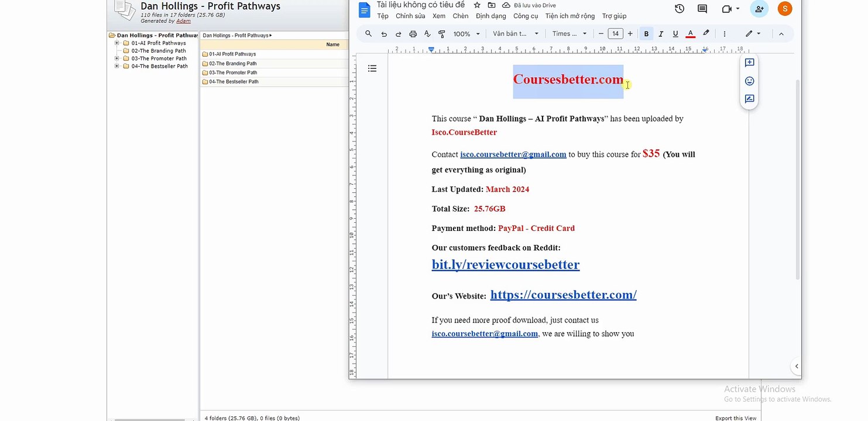Open the more toolbar options menu
Screen dimensions: 868x421
pos(724,34)
